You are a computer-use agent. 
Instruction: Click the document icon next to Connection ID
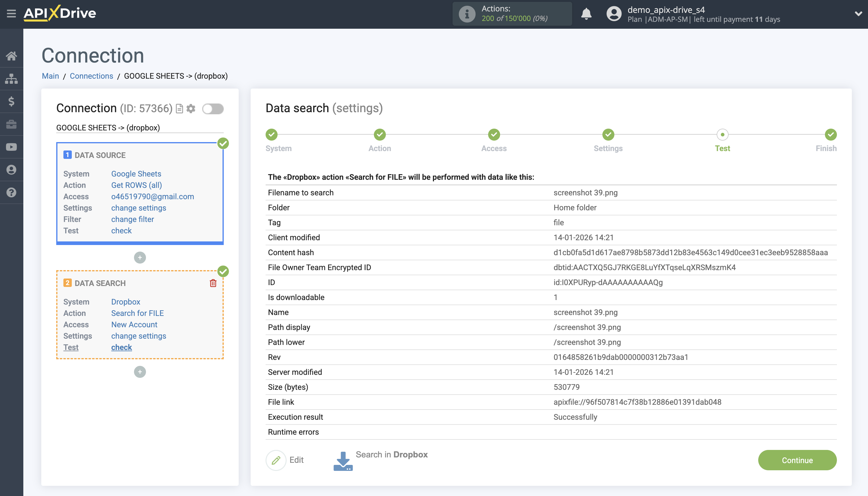[x=179, y=108]
